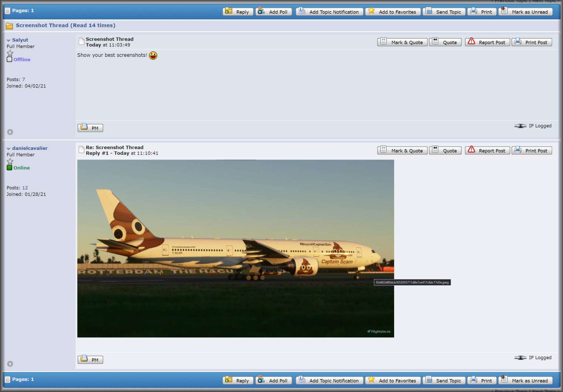Image resolution: width=563 pixels, height=392 pixels.
Task: Open Add Poll from top toolbar
Action: click(x=274, y=12)
